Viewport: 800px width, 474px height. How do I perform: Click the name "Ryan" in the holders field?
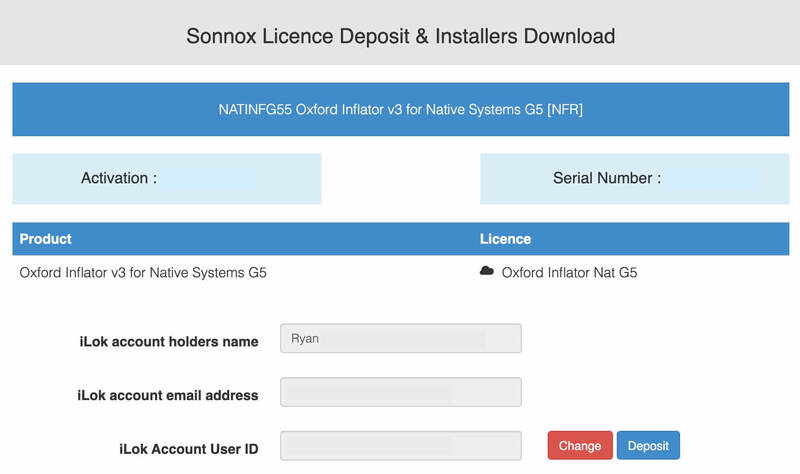304,339
